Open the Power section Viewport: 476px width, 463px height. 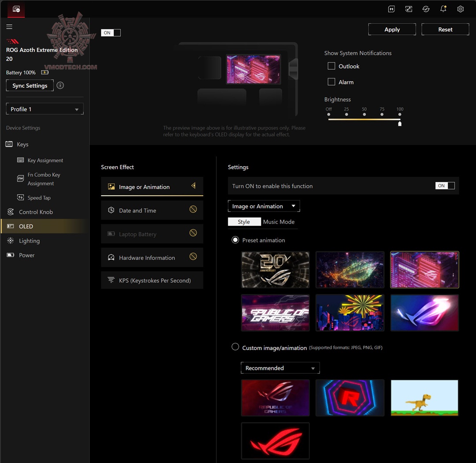[x=27, y=255]
